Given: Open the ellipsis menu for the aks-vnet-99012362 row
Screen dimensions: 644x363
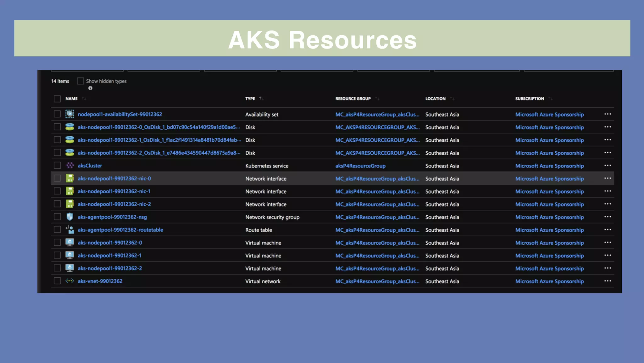Looking at the screenshot, I should pyautogui.click(x=608, y=281).
